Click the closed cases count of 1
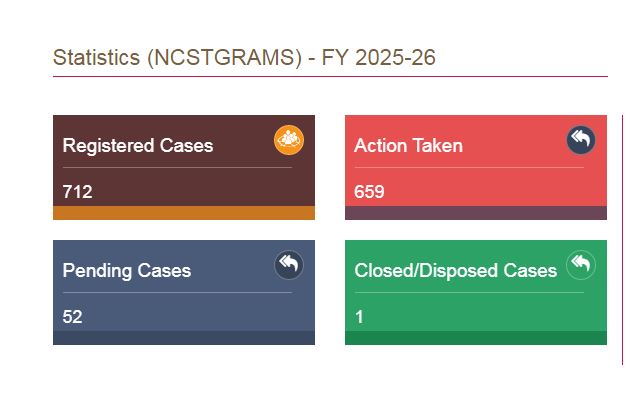This screenshot has width=625, height=394. pos(360,317)
